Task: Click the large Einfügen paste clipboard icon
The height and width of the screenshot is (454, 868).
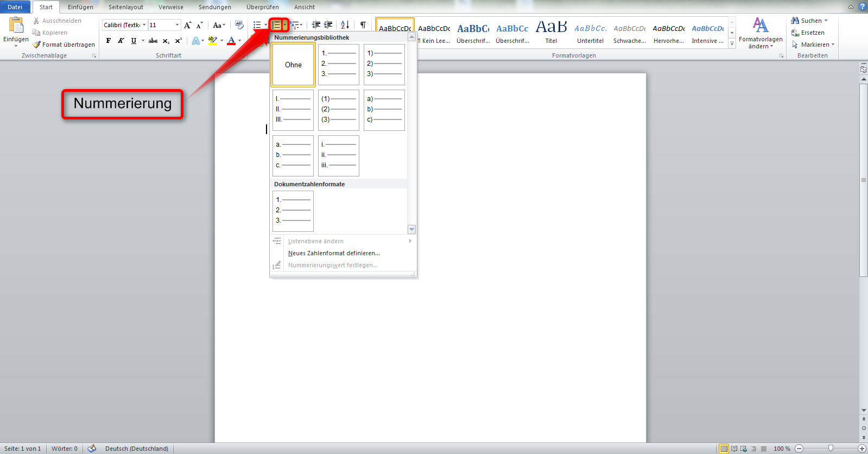Action: click(16, 25)
